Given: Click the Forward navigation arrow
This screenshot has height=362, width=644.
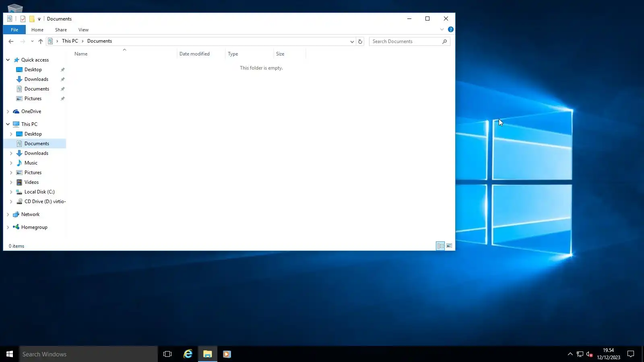Looking at the screenshot, I should tap(23, 41).
